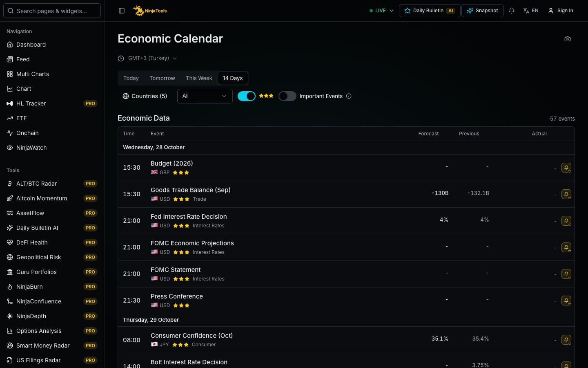Screen dimensions: 588x368
Task: Open the Multi Charts page link
Action: (x=52, y=74)
